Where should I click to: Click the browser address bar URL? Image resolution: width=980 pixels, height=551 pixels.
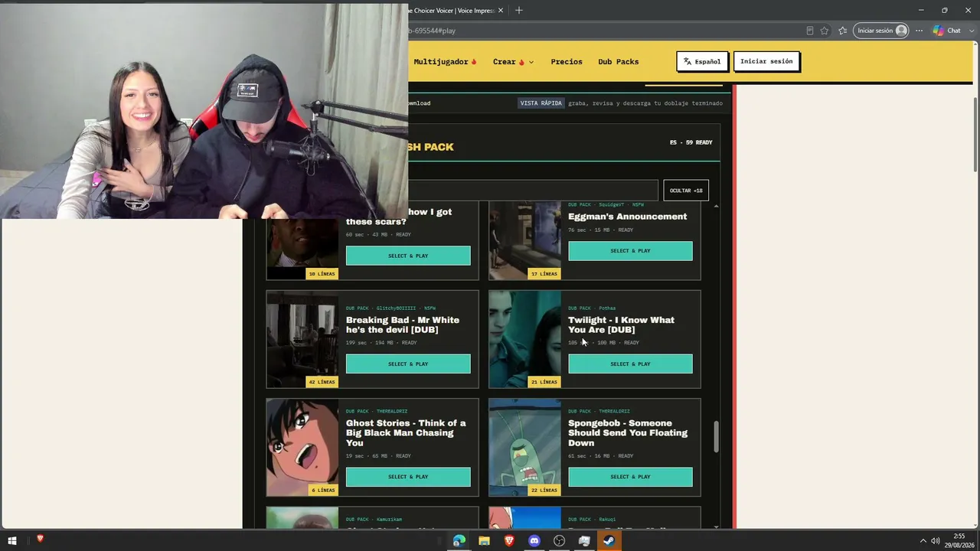(x=433, y=31)
